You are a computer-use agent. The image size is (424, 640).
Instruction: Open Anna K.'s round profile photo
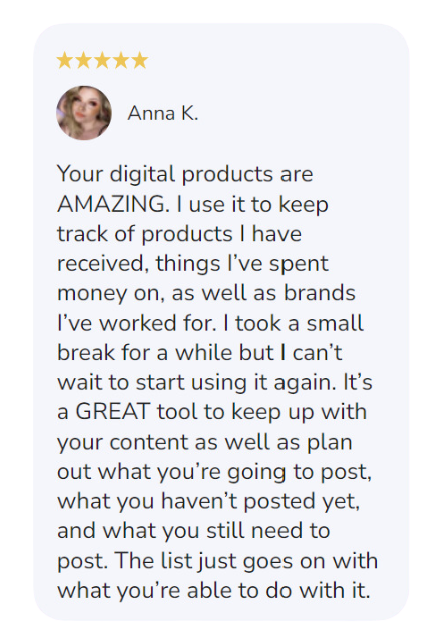point(84,113)
